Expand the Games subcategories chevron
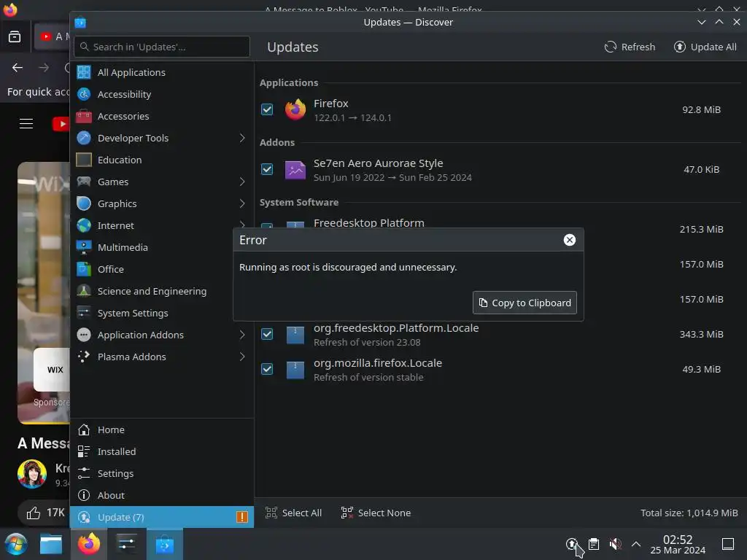 pyautogui.click(x=242, y=182)
